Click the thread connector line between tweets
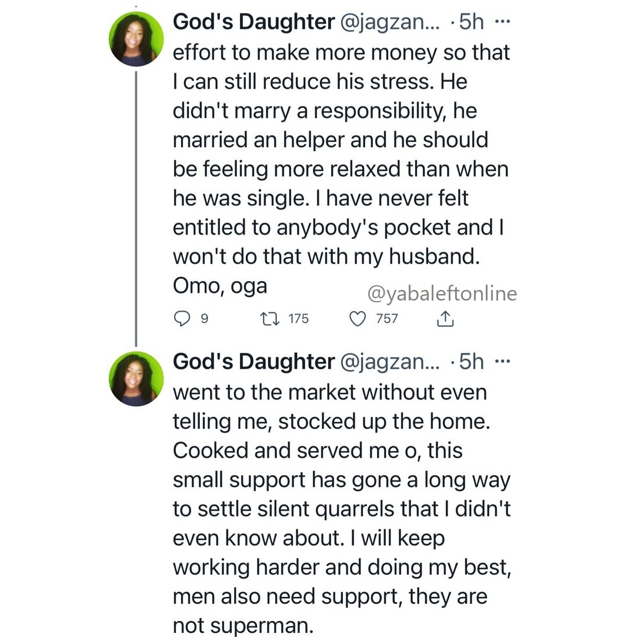Viewport: 644px width, 644px height. pyautogui.click(x=136, y=209)
